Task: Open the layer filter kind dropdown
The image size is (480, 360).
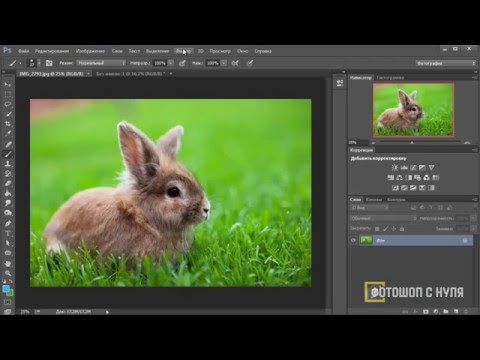Action: [x=369, y=208]
